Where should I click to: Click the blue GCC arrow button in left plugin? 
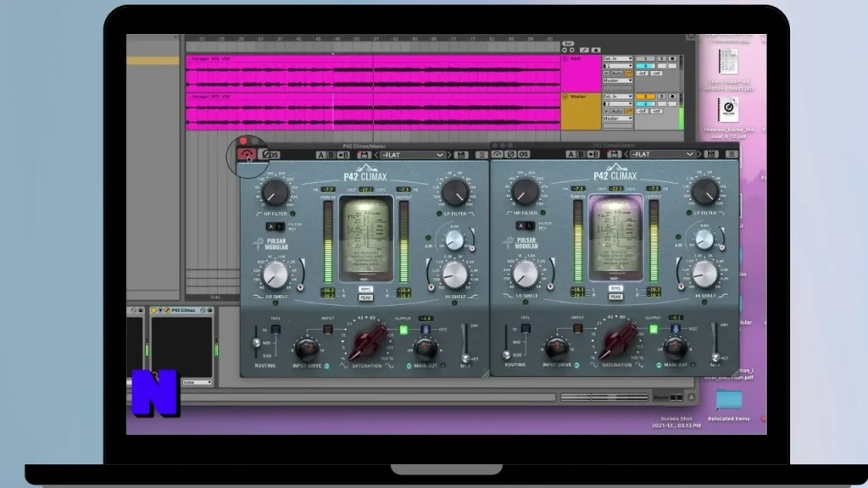pyautogui.click(x=426, y=330)
